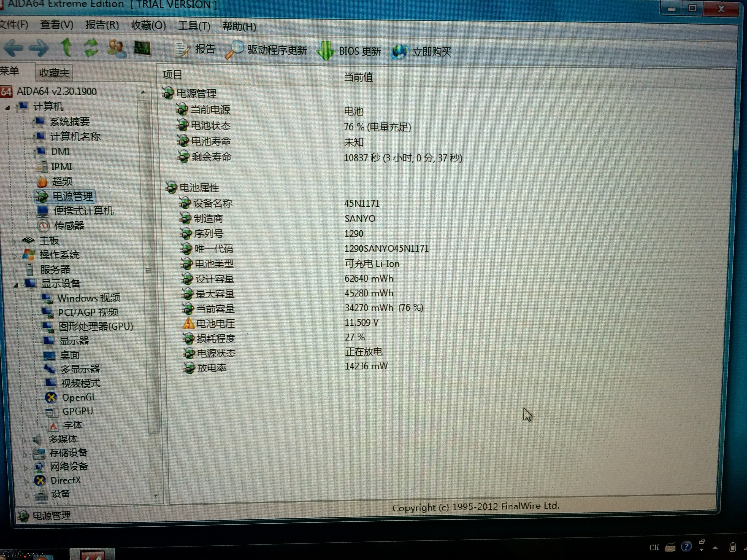Screen dimensions: 747x560
Task: Click the Back arrow toolbar icon
Action: 14,48
